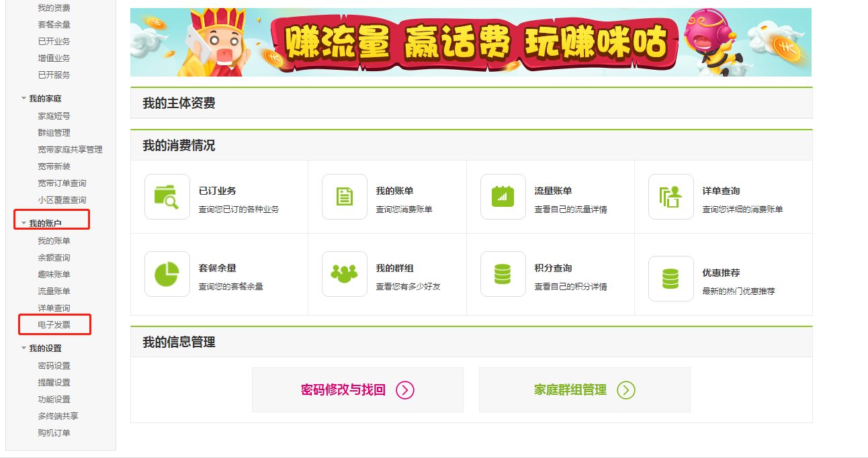This screenshot has height=458, width=868.
Task: Open the 积分查询 points database icon
Action: 502,273
